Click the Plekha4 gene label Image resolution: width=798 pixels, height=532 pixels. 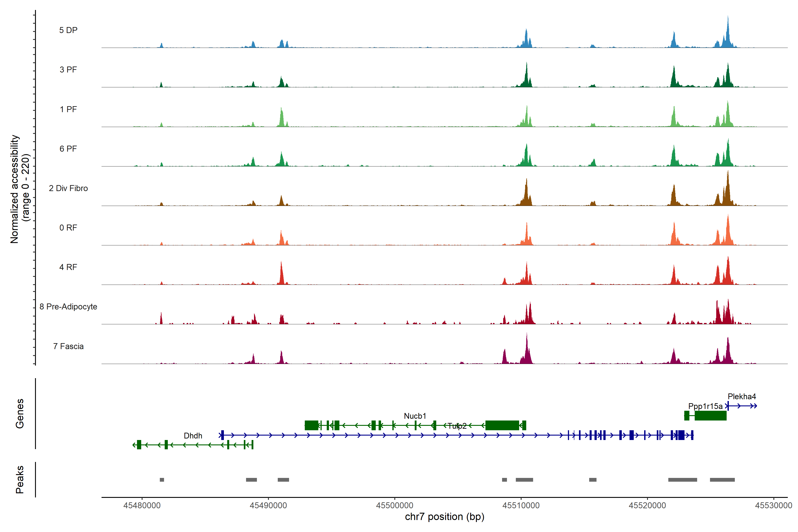click(742, 396)
